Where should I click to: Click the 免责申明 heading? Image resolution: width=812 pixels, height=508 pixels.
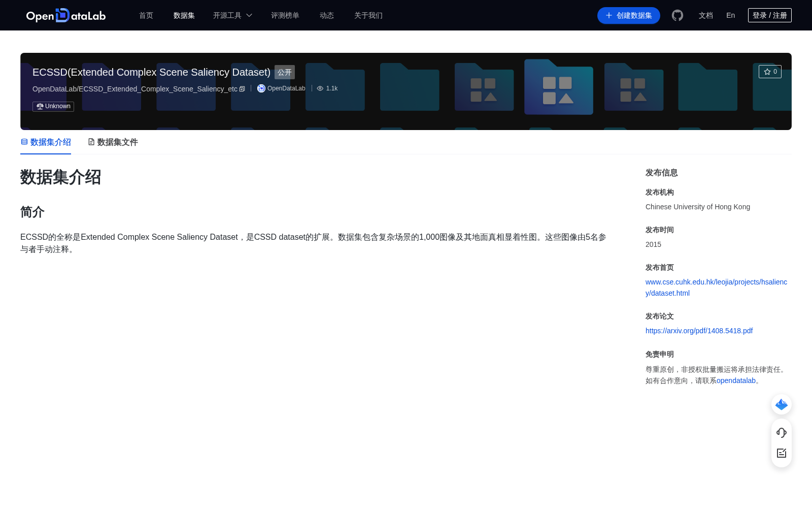660,354
